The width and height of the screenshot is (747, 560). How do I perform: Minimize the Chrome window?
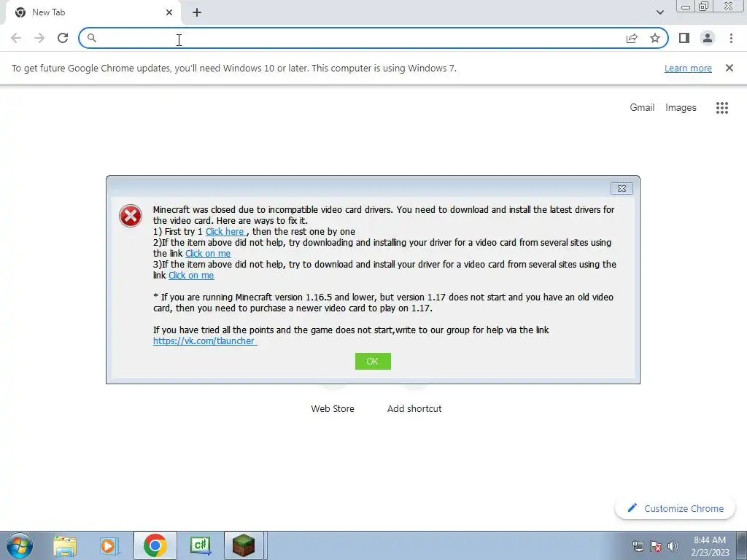(x=686, y=7)
